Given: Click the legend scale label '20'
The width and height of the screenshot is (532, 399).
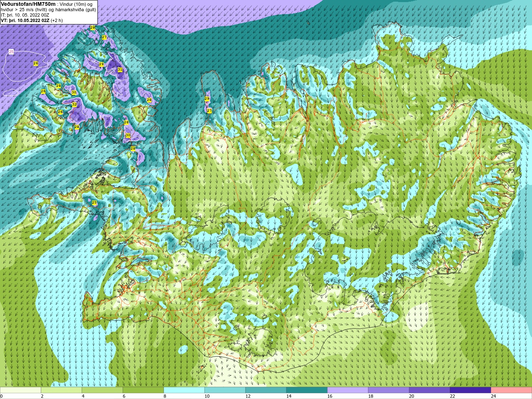Looking at the screenshot, I should (411, 396).
